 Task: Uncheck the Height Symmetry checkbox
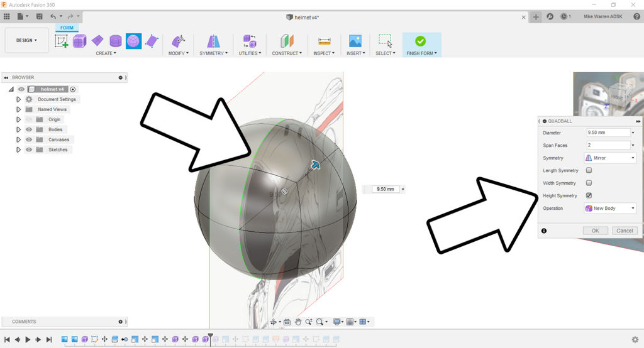(589, 195)
